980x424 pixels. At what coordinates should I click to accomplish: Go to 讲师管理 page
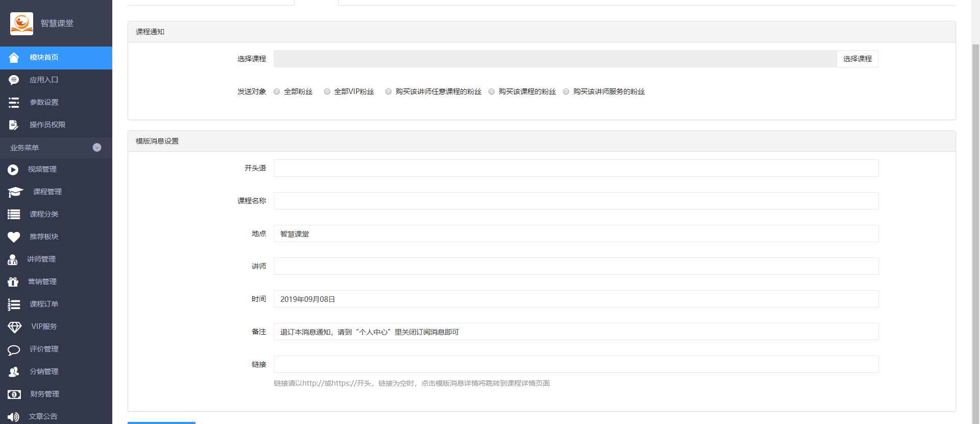[x=56, y=260]
